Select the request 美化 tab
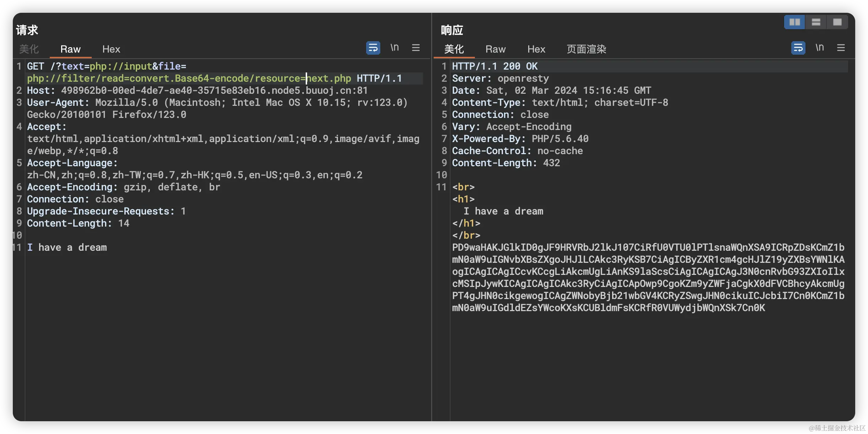 pyautogui.click(x=29, y=49)
